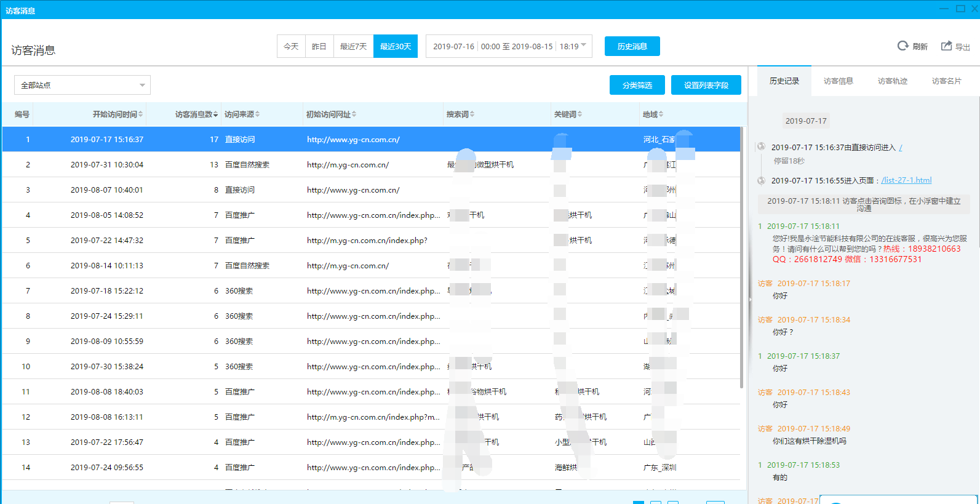This screenshot has height=504, width=980.
Task: Select the 今天 time range
Action: 291,46
